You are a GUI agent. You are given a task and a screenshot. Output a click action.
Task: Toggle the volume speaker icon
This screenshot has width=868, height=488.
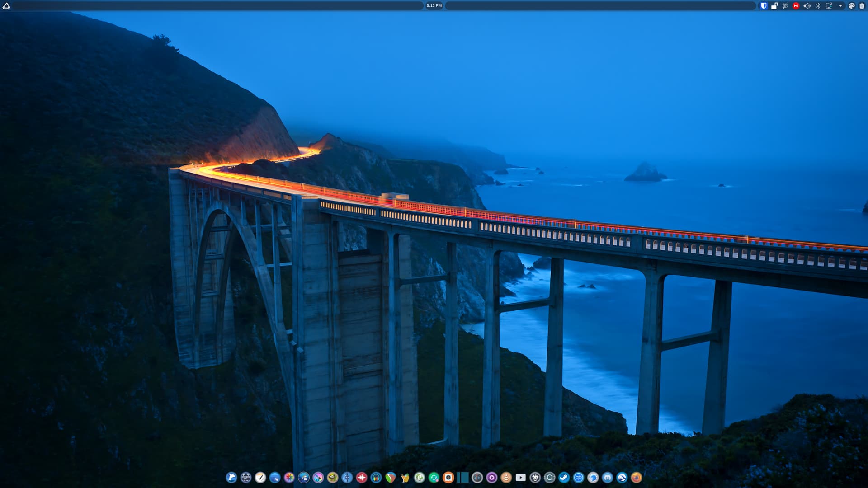(x=807, y=6)
